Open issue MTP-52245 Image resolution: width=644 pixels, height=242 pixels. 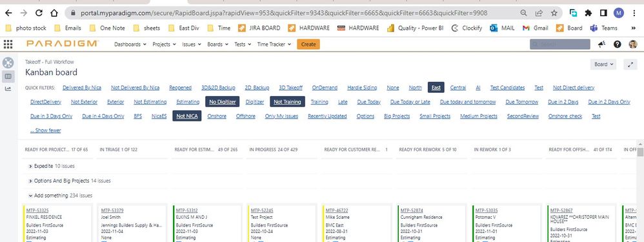coord(262,210)
